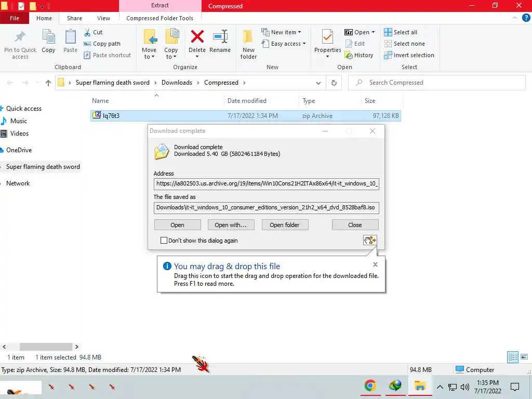The width and height of the screenshot is (532, 399).
Task: Open file History
Action: [x=359, y=55]
